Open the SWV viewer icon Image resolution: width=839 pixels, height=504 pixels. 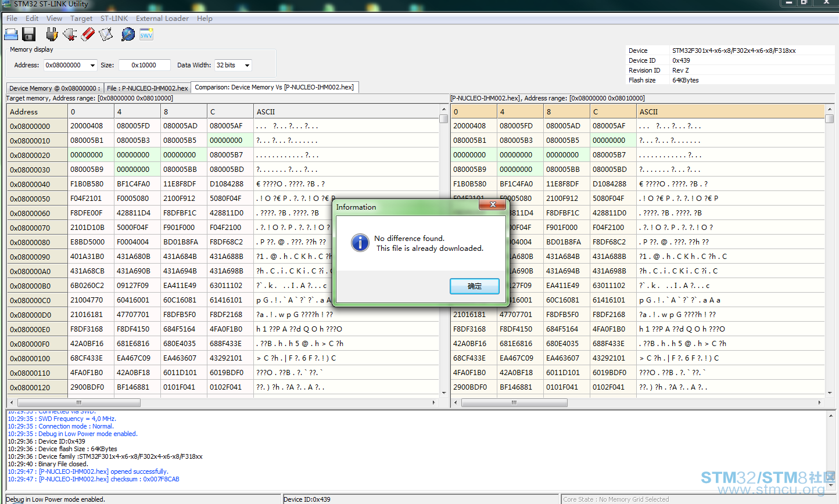pyautogui.click(x=146, y=35)
